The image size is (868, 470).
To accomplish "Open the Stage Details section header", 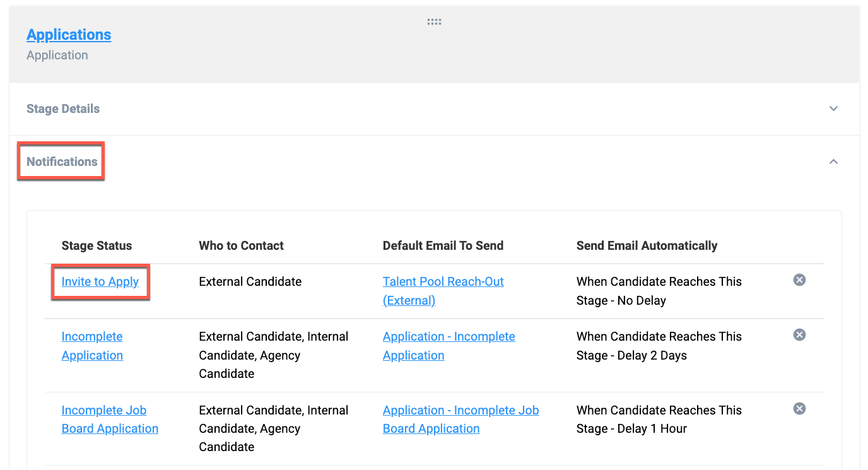I will click(63, 109).
